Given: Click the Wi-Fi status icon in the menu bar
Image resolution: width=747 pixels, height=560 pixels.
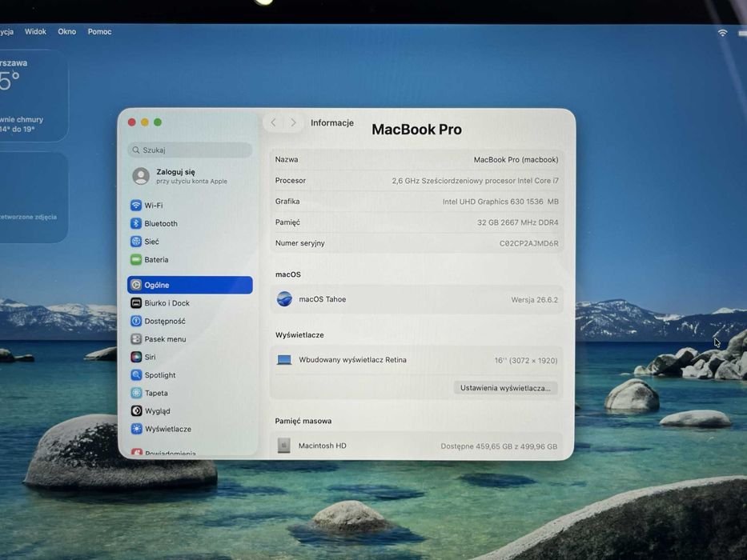Looking at the screenshot, I should click(722, 32).
